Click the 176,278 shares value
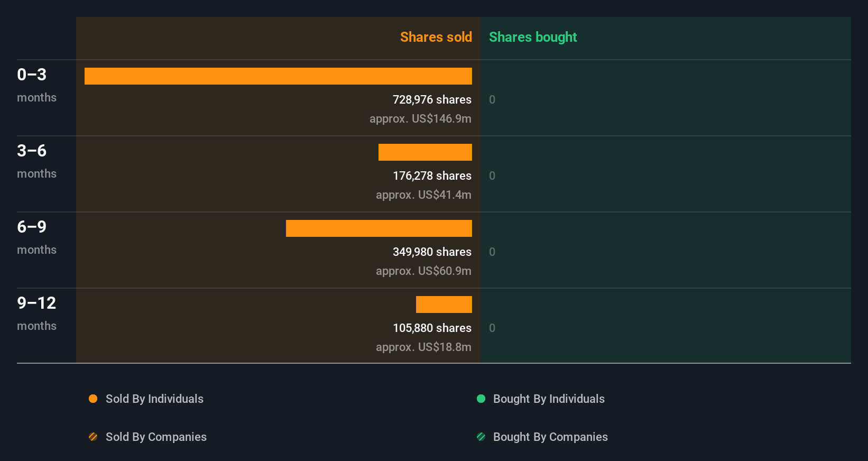Viewport: 868px width, 461px height. (x=432, y=176)
